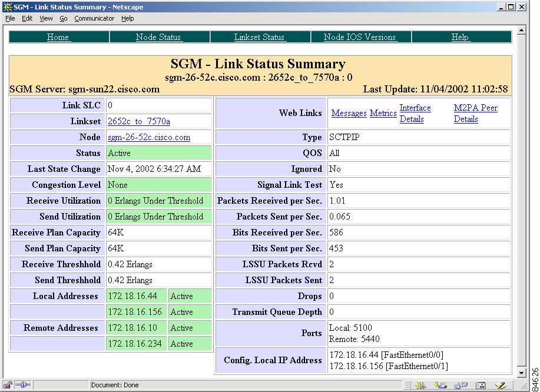Viewport: 540px width, 392px height.
Task: Open M2PA Peer Details web link
Action: tap(475, 113)
